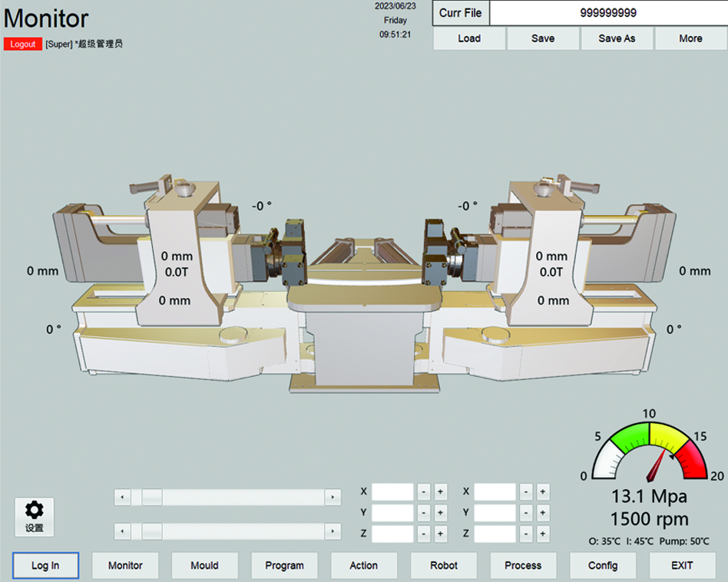Decrease right Y with minus button
Screen dimensions: 728x582
click(x=526, y=513)
